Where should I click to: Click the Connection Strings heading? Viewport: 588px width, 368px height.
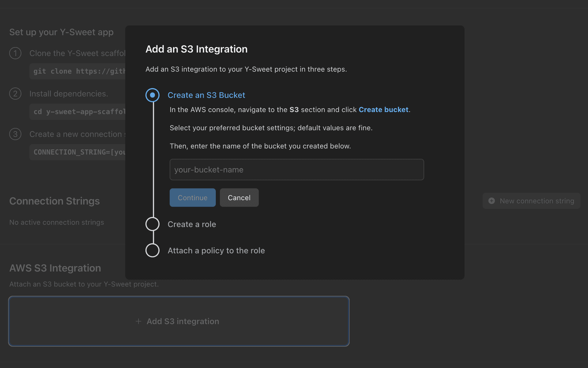(55, 201)
